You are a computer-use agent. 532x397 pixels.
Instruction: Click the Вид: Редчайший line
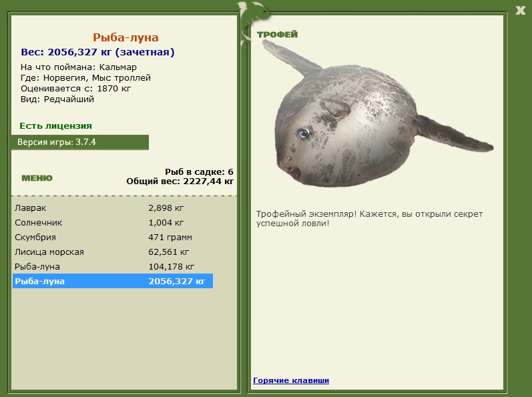57,99
